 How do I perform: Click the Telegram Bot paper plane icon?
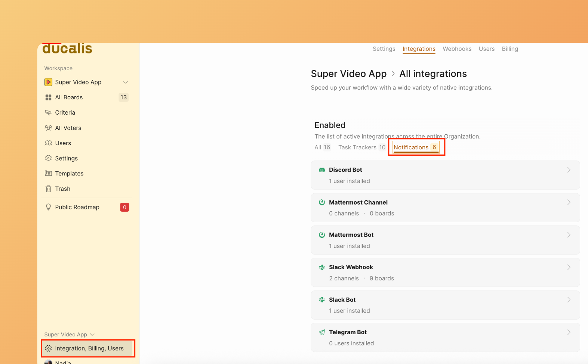pyautogui.click(x=321, y=332)
